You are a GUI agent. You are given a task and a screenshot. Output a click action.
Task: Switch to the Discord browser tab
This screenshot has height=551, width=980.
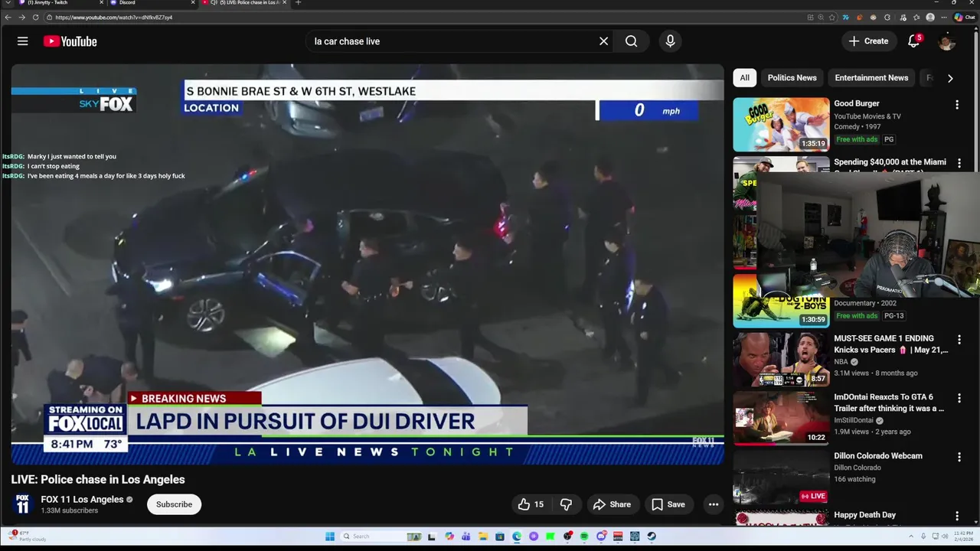(x=152, y=3)
